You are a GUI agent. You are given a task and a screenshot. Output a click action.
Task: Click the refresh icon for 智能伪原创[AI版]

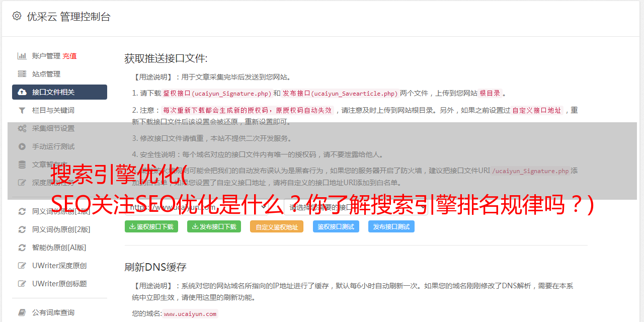point(22,248)
